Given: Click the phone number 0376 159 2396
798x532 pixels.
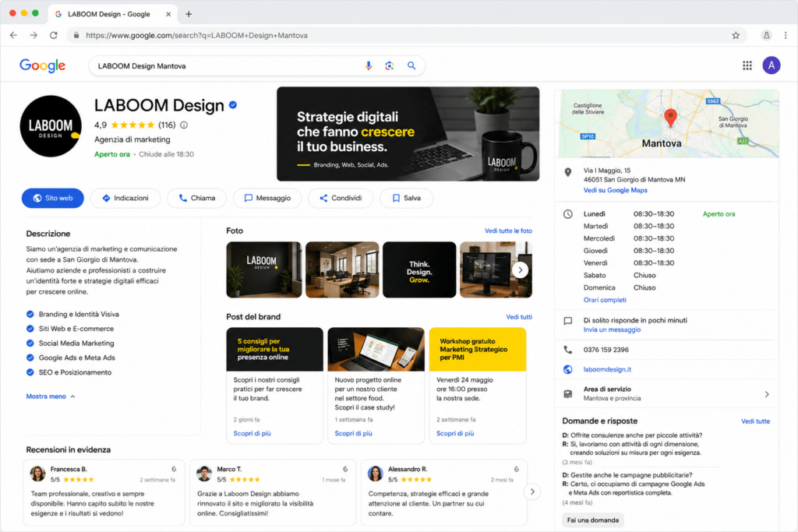Looking at the screenshot, I should (x=606, y=350).
